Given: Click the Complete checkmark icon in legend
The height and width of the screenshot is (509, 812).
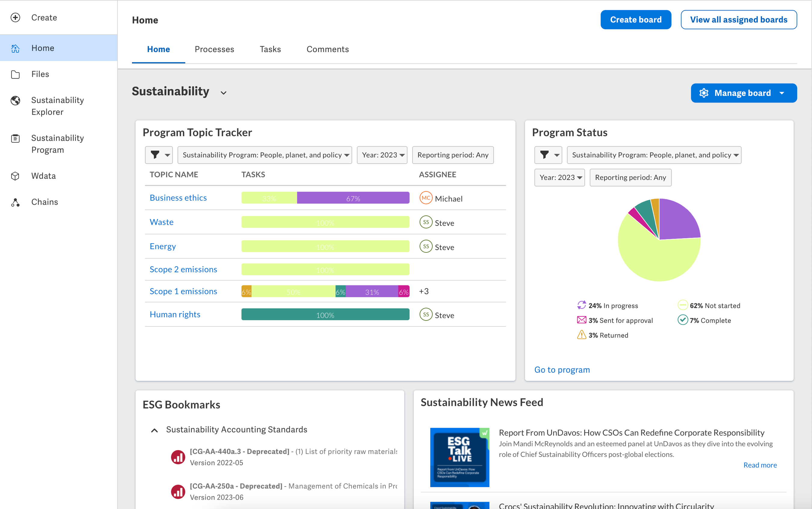Looking at the screenshot, I should pos(682,320).
